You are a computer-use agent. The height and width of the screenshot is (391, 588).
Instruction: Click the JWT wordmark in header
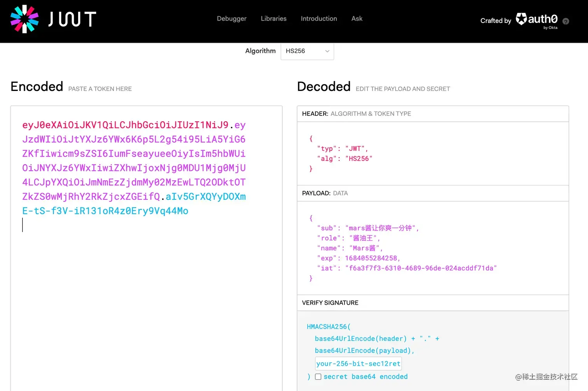tap(72, 19)
